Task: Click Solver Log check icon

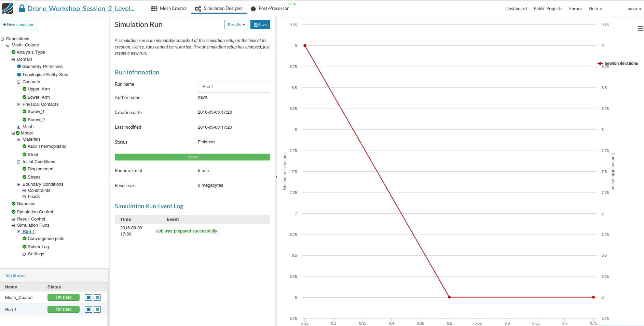Action: (x=25, y=247)
